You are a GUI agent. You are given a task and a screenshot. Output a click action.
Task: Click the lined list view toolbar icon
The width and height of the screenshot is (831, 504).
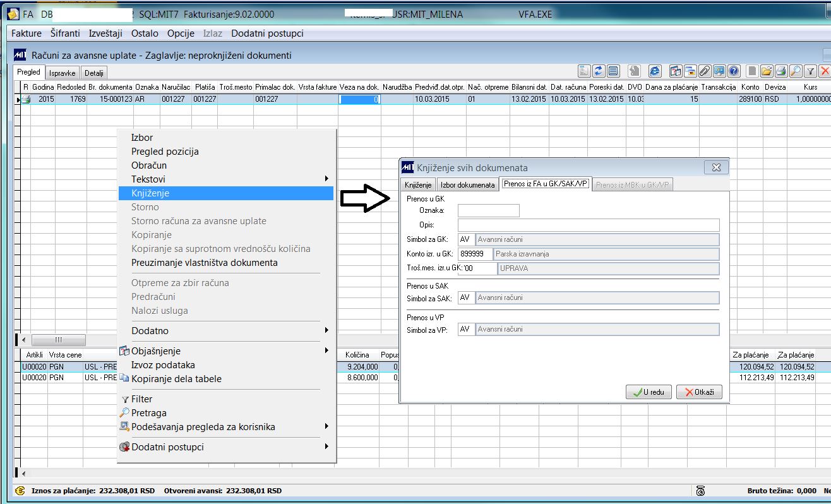point(613,71)
